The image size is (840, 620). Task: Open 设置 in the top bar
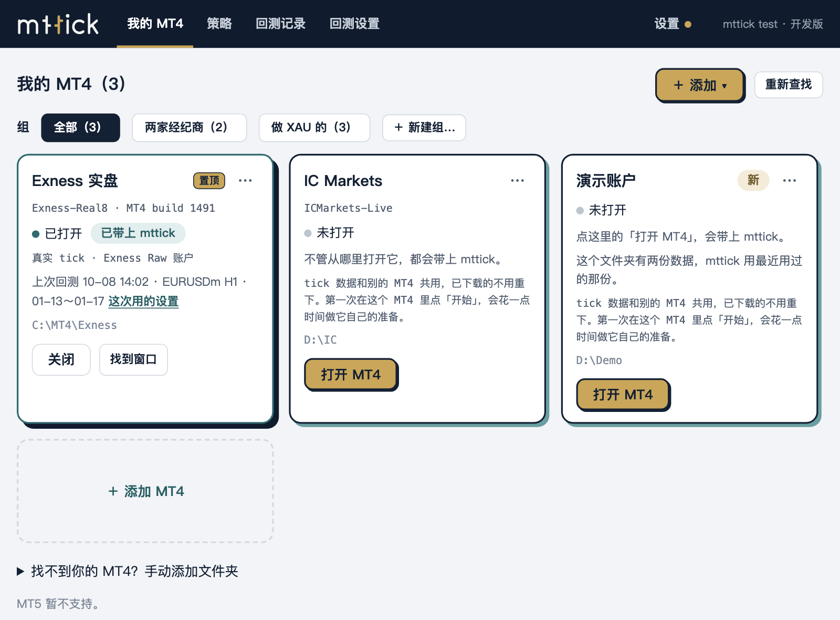tap(673, 24)
